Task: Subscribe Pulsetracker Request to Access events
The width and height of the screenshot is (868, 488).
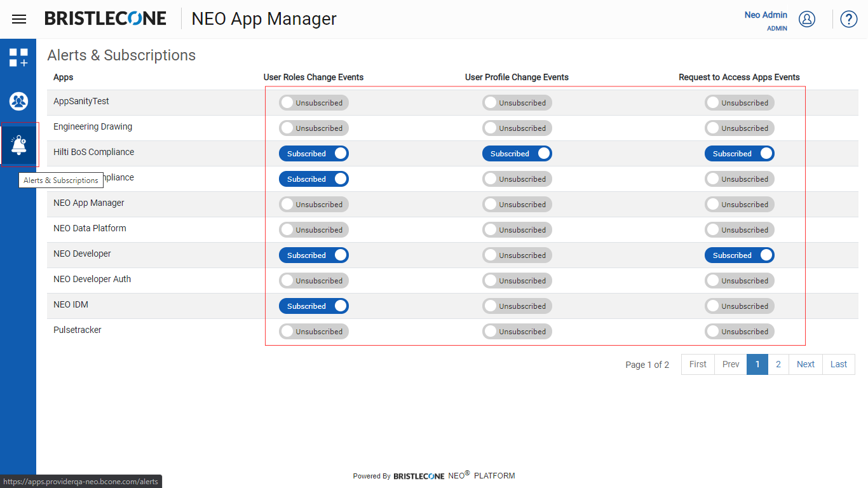Action: coord(740,332)
